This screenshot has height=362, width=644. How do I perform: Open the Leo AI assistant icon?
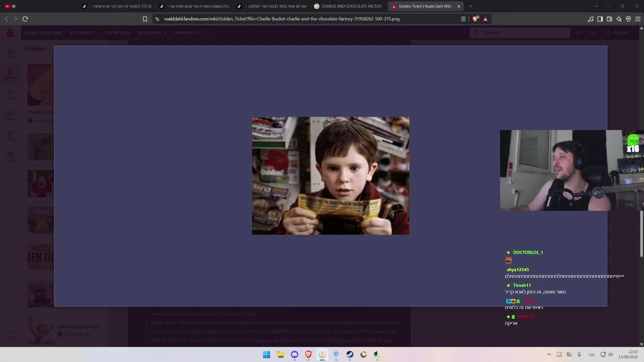(x=619, y=19)
